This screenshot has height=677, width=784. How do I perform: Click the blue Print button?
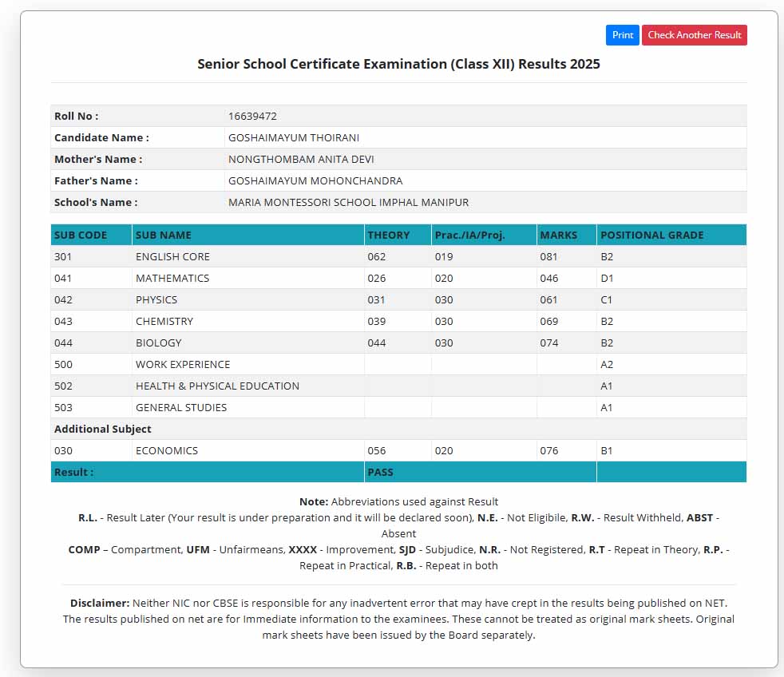tap(622, 35)
